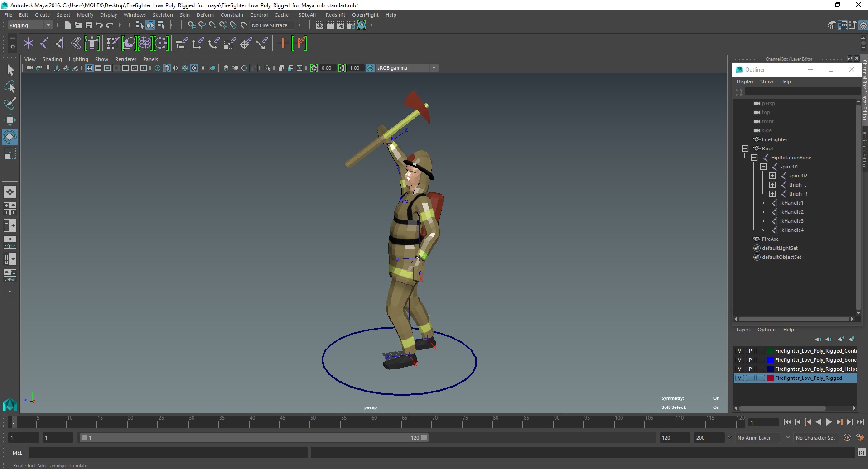Click the IK handle shelf icon
The height and width of the screenshot is (469, 868).
pos(60,43)
